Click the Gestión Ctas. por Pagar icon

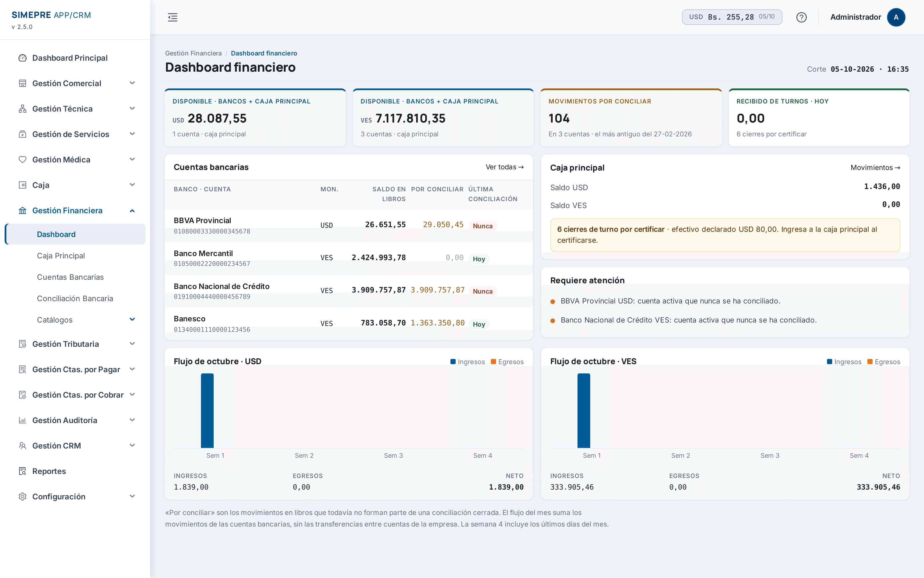(23, 369)
